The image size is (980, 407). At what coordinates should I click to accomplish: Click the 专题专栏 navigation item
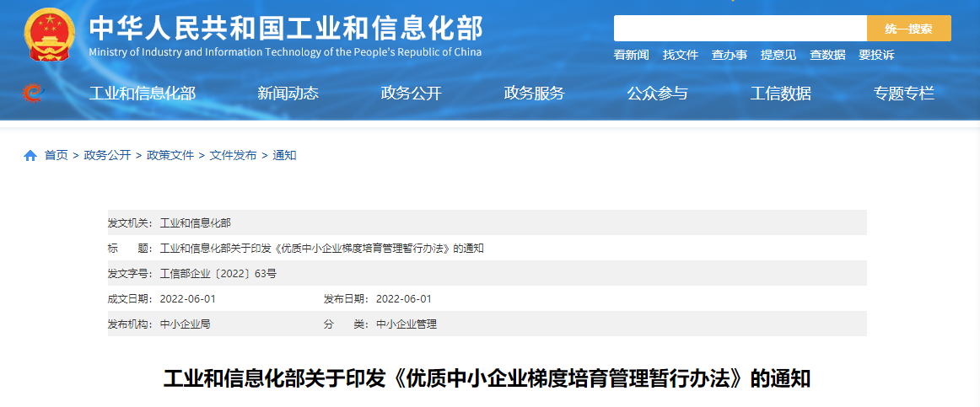click(x=903, y=94)
